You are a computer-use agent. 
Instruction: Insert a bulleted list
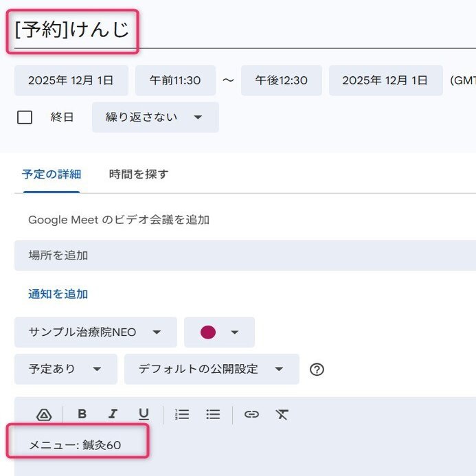coord(213,414)
